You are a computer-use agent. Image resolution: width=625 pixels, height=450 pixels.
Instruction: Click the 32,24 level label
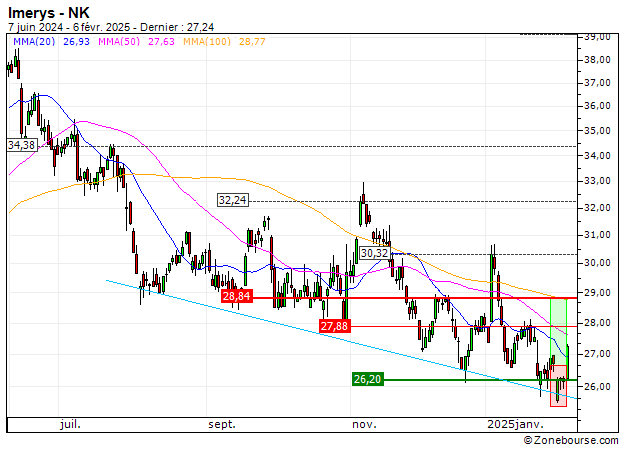(x=233, y=200)
